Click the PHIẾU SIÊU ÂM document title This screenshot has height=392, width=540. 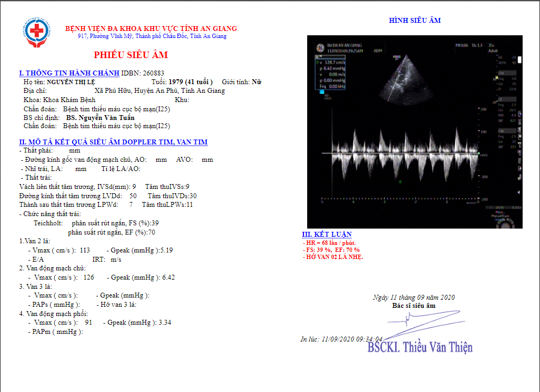(x=131, y=55)
